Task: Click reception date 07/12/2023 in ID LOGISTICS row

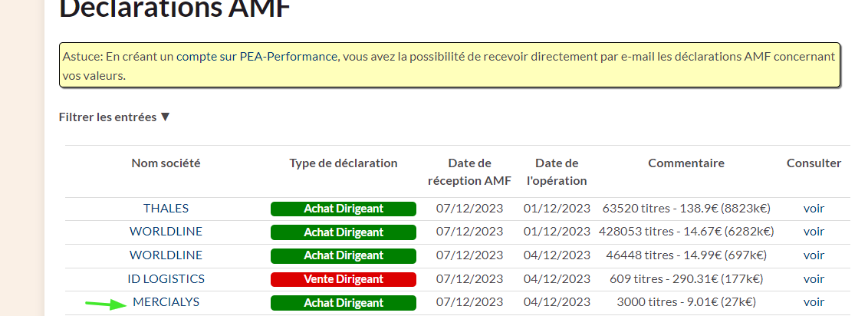Action: (x=469, y=279)
